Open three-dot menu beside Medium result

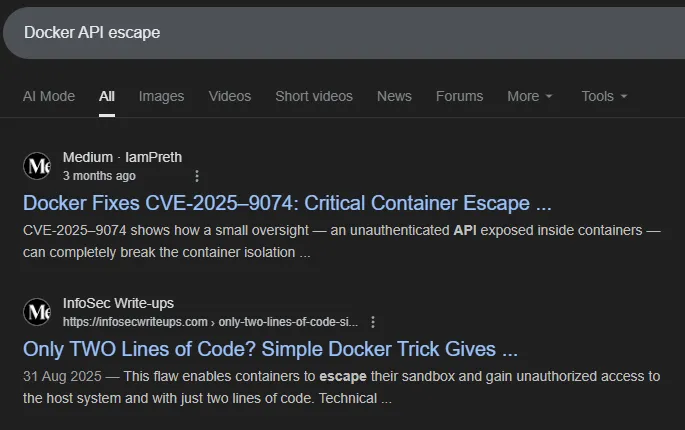(x=196, y=176)
